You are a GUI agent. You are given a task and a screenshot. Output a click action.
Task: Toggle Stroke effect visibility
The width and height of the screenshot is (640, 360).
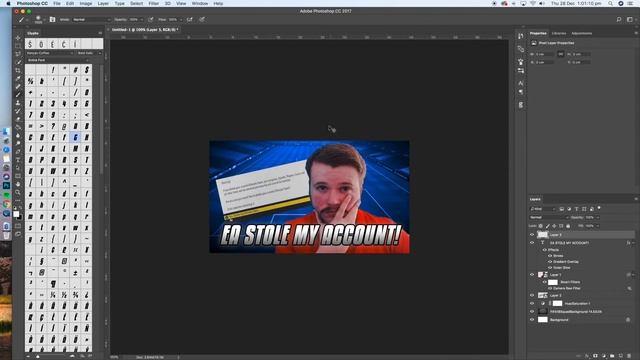pyautogui.click(x=550, y=256)
